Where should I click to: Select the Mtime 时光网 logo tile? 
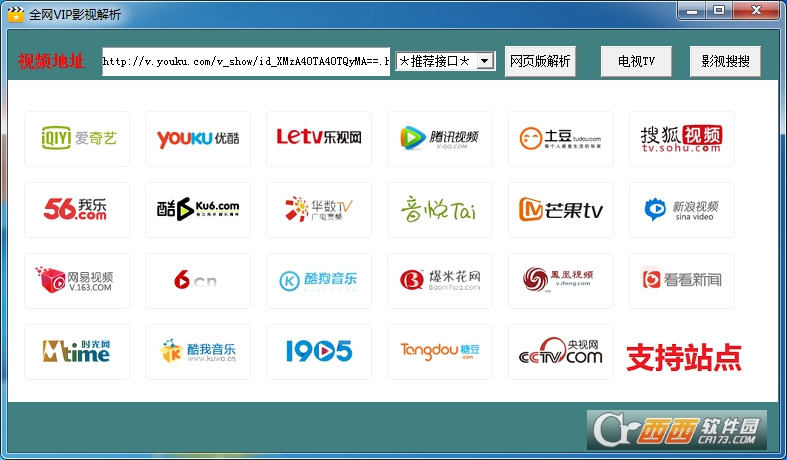pos(77,352)
